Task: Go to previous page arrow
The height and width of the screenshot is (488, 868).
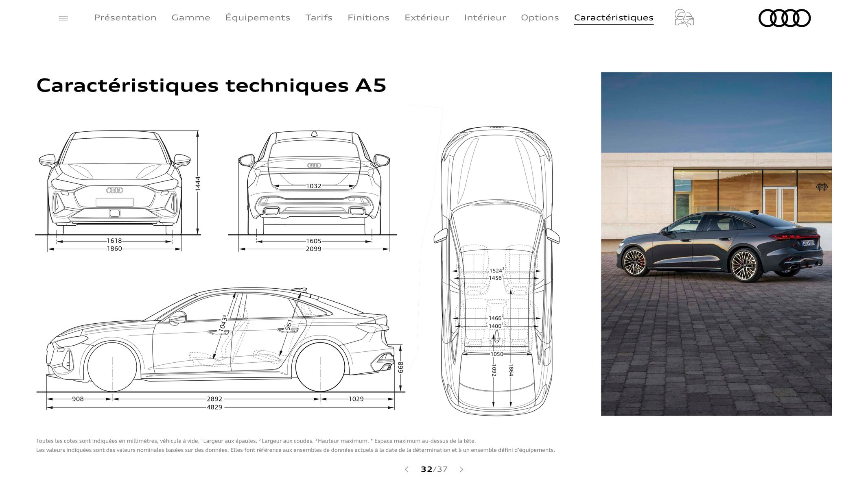Action: pyautogui.click(x=406, y=469)
